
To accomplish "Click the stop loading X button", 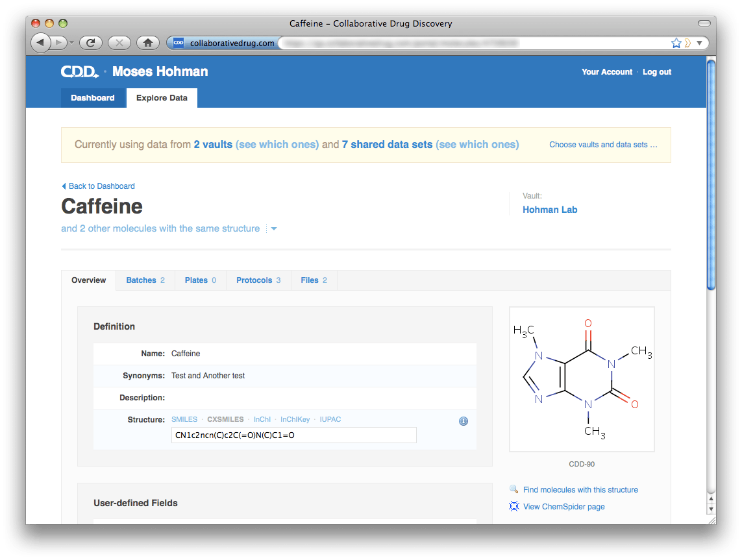I will (x=119, y=43).
